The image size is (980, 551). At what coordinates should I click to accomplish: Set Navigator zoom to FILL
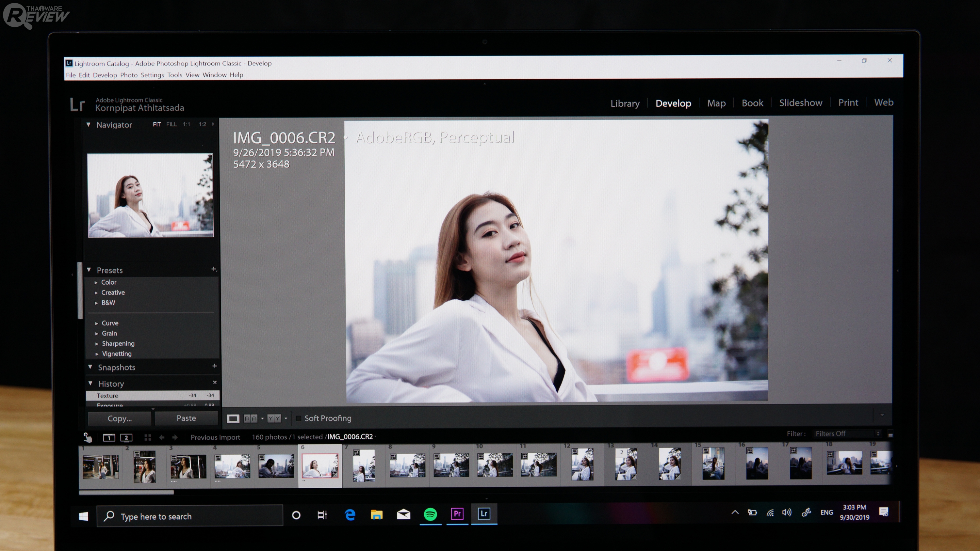coord(171,124)
